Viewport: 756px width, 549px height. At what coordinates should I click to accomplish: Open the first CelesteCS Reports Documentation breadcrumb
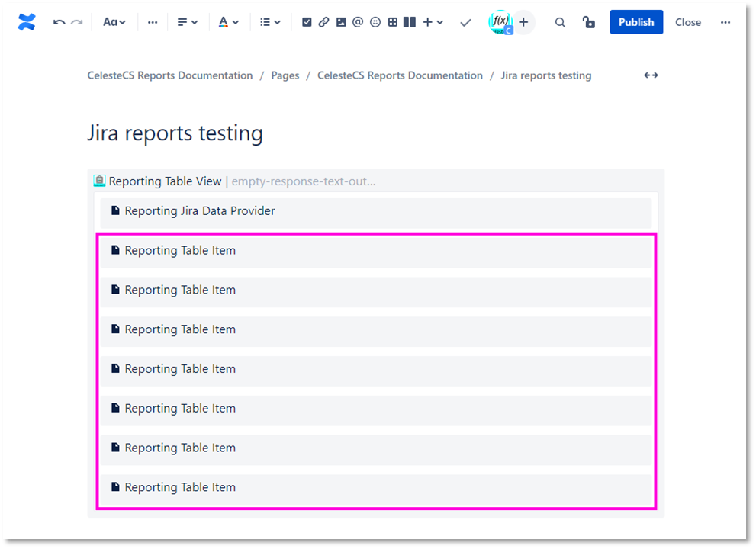pos(169,75)
